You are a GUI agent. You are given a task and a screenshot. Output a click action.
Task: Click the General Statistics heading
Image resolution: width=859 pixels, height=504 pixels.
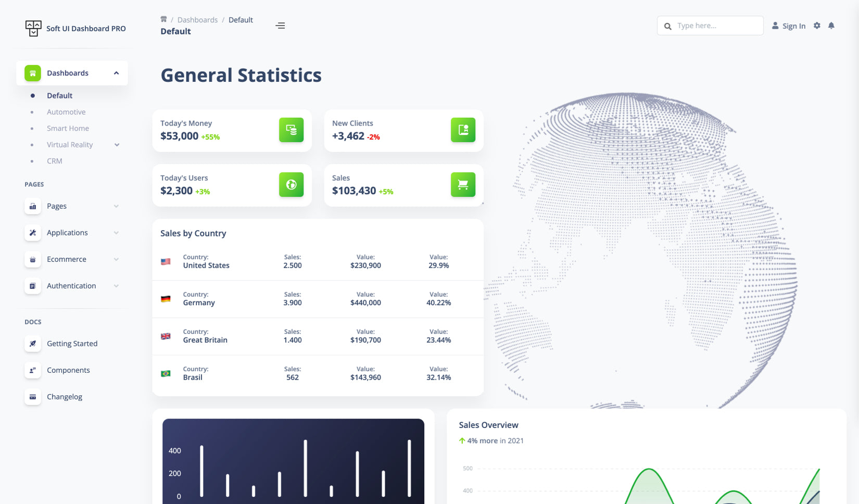point(241,75)
